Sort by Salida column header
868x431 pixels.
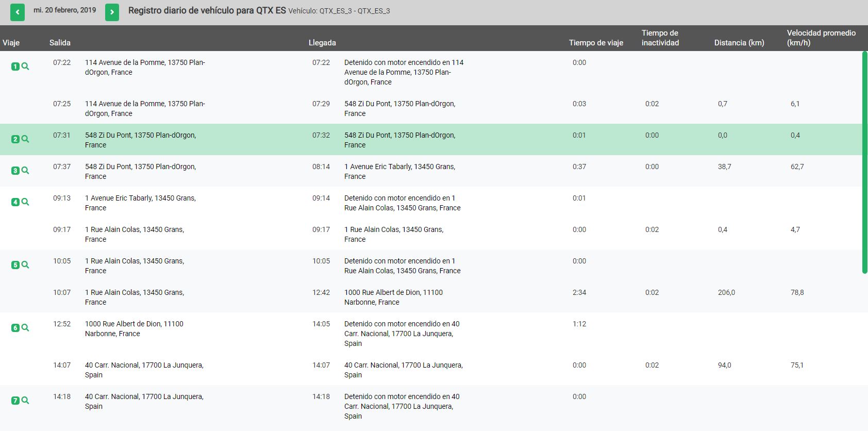pyautogui.click(x=60, y=43)
